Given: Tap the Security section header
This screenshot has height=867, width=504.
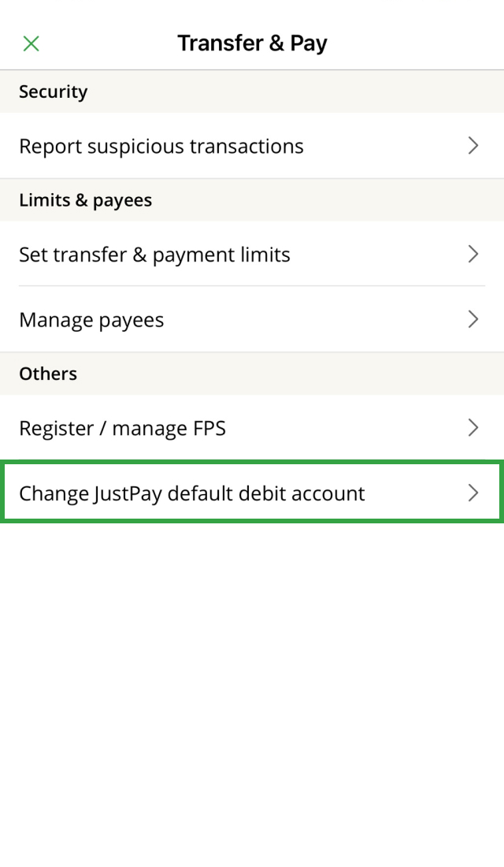Looking at the screenshot, I should point(54,91).
